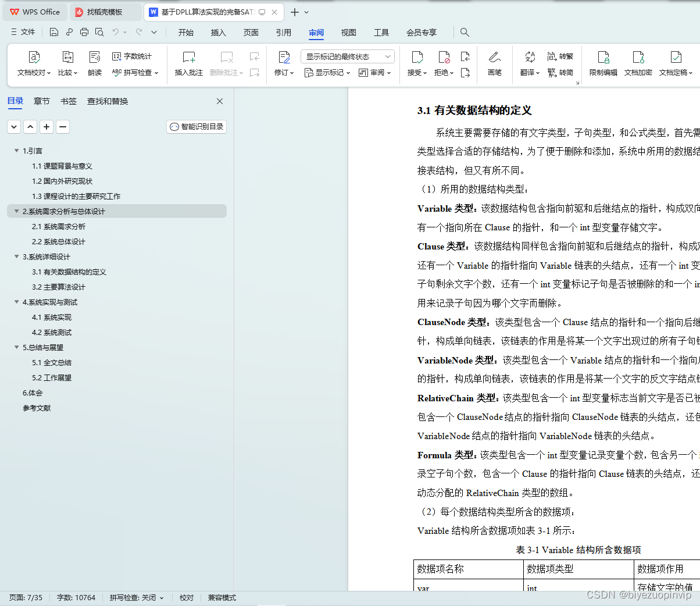
Task: Open the 显示标记的最终状态 dropdown
Action: click(x=347, y=56)
